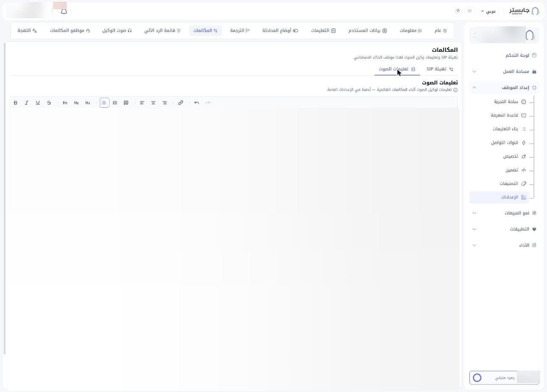Open قاعدة المعرفة in the sidebar
This screenshot has width=547, height=392.
pos(508,115)
